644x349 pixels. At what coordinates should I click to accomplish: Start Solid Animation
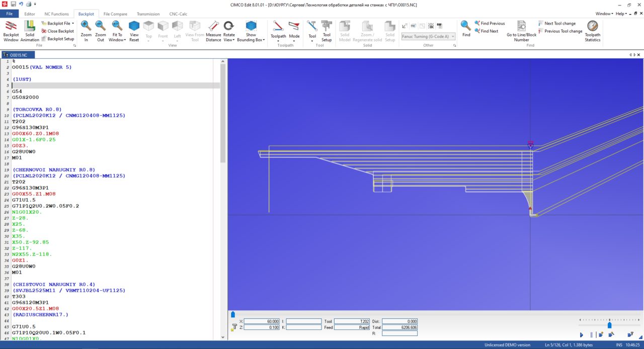click(30, 31)
